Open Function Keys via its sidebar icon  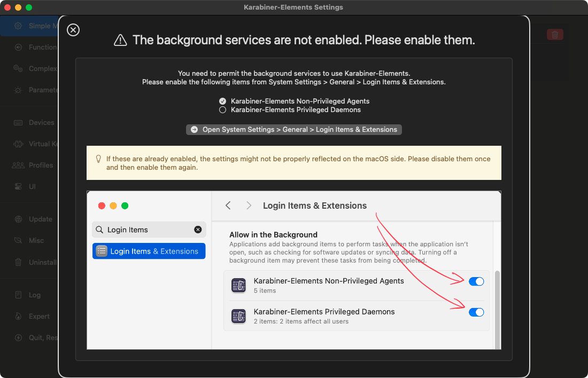(x=18, y=47)
